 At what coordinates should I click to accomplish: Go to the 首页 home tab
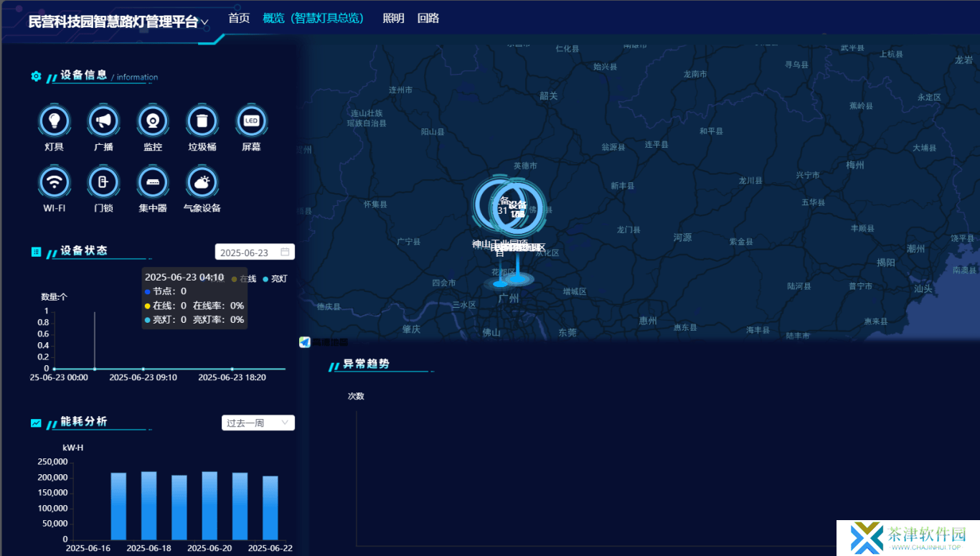(239, 18)
